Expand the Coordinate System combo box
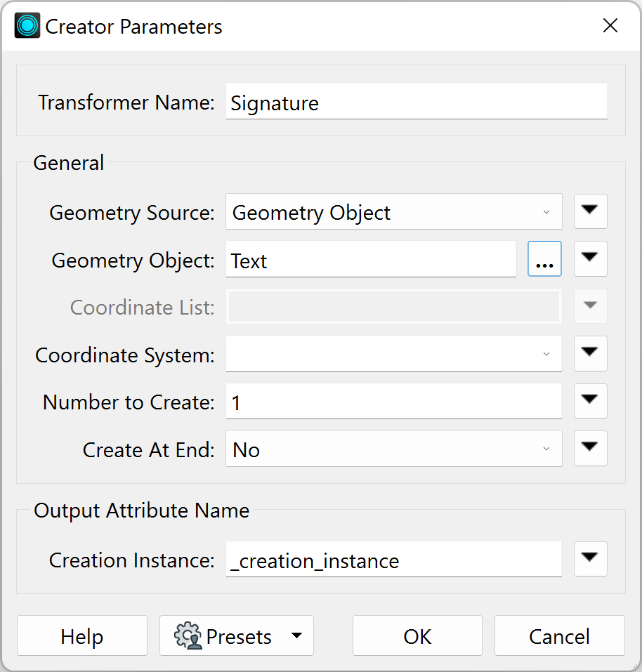Viewport: 642px width, 672px height. pyautogui.click(x=393, y=354)
